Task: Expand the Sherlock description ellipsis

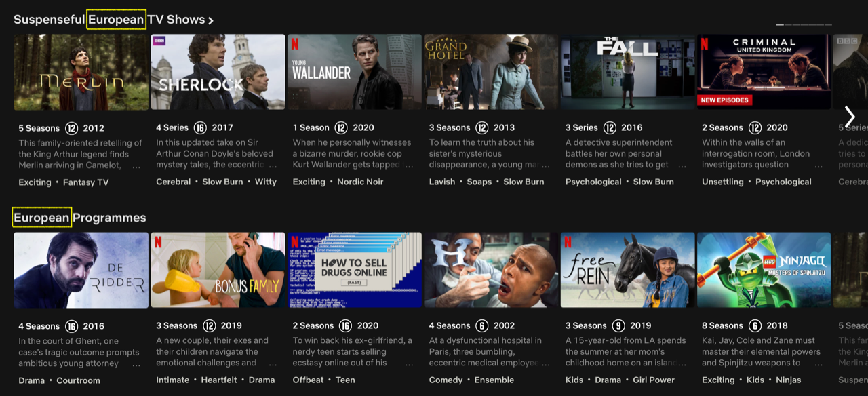Action: coord(272,166)
